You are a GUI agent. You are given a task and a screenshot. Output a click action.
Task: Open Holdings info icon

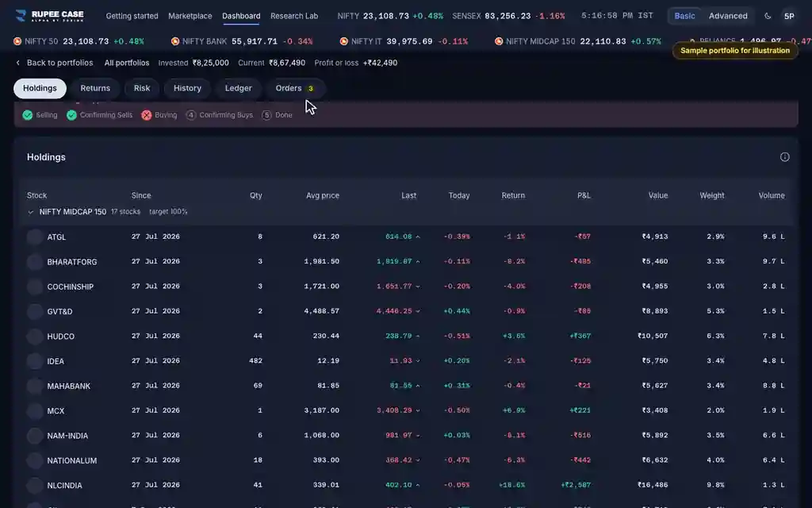pyautogui.click(x=784, y=157)
